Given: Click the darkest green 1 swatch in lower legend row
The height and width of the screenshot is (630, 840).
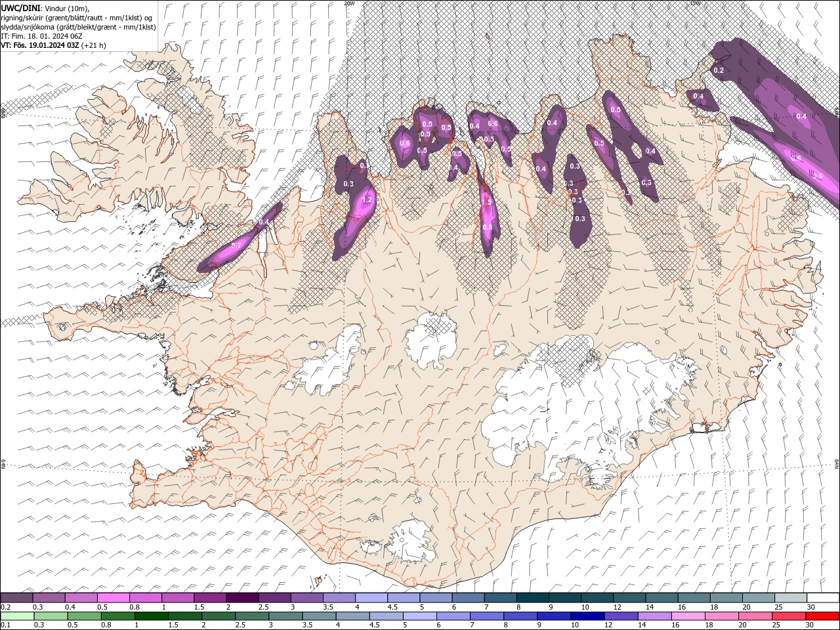Looking at the screenshot, I should coord(151,616).
